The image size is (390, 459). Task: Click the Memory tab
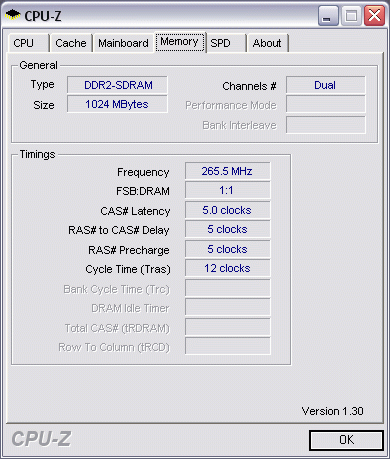tap(180, 42)
